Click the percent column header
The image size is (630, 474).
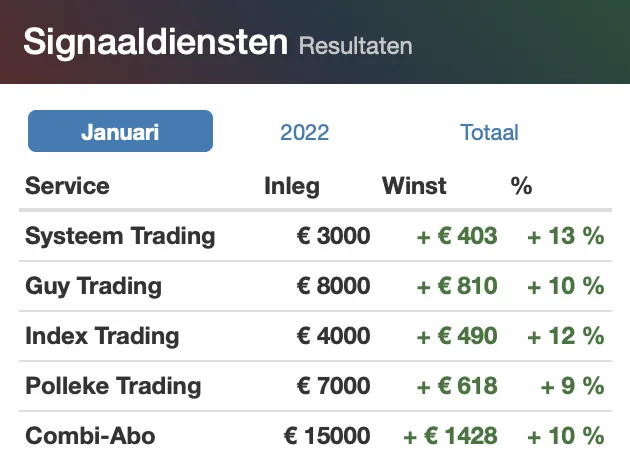(521, 186)
